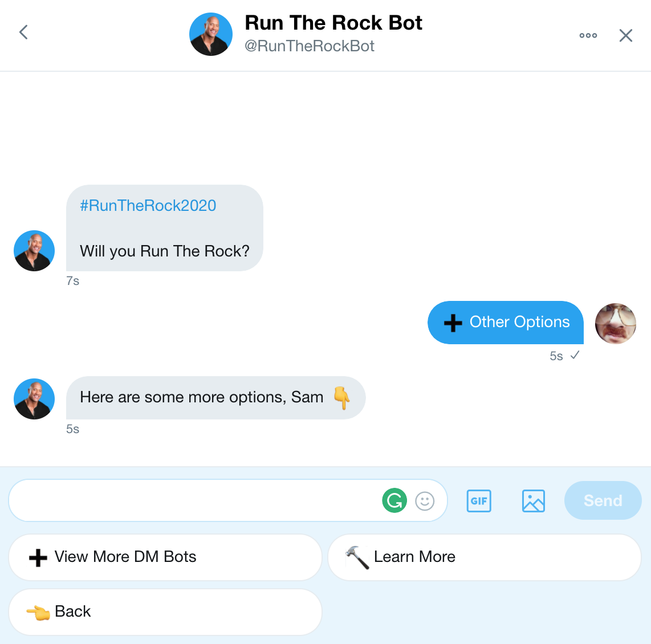Click the back arrow to leave the conversation
Screen dimensions: 651x644
pyautogui.click(x=23, y=32)
